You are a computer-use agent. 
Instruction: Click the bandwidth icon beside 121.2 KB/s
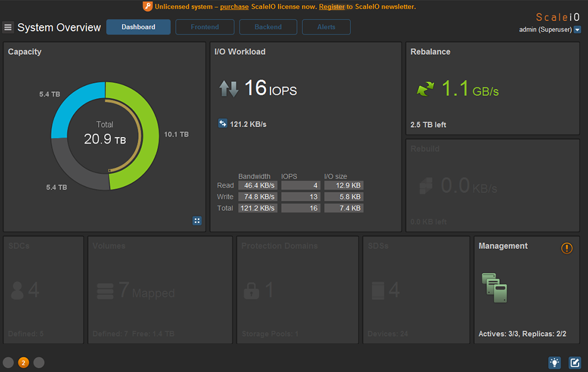[x=223, y=124]
